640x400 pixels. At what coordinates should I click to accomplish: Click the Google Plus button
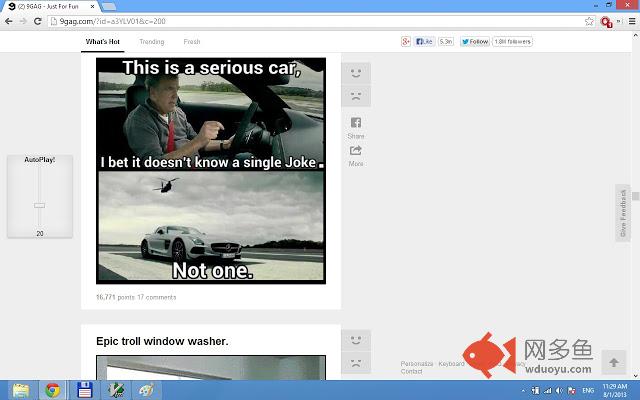(x=406, y=42)
